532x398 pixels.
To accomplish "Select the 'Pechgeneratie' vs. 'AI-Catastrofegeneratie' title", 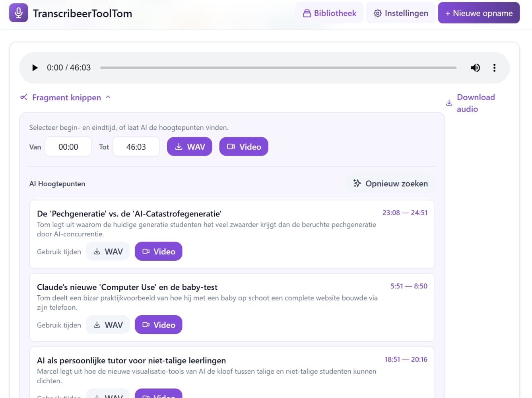I will click(129, 214).
